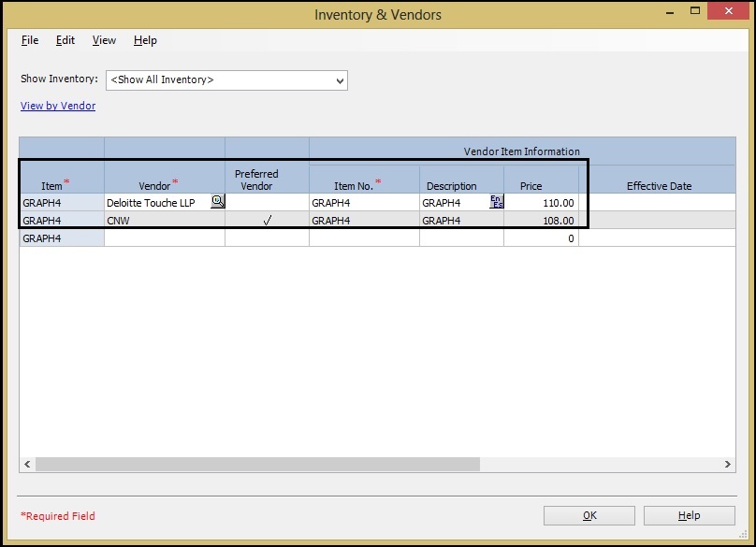The width and height of the screenshot is (756, 547).
Task: Open the Edit menu
Action: (65, 40)
